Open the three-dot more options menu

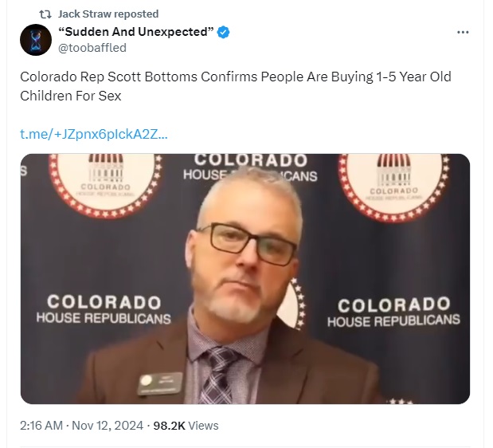pyautogui.click(x=463, y=32)
